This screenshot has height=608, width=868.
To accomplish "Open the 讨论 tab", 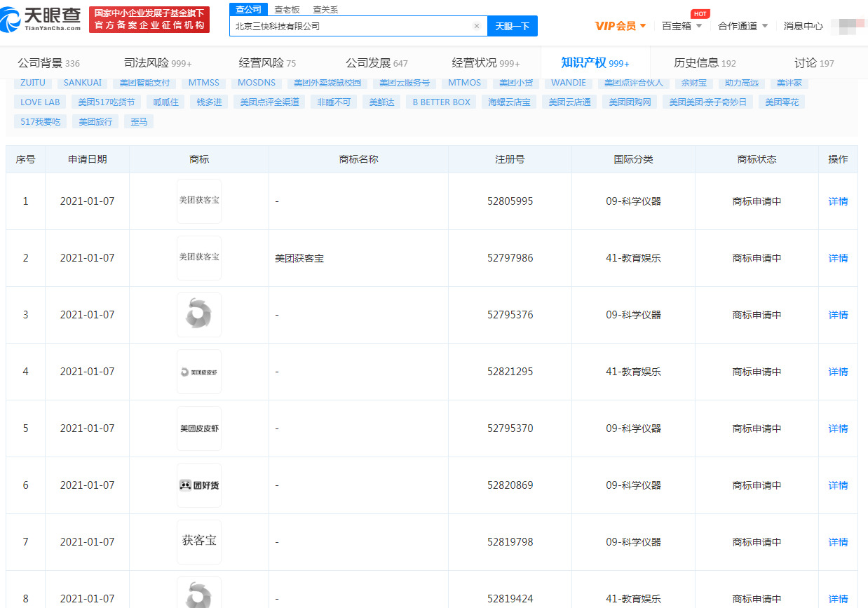I will pyautogui.click(x=814, y=63).
